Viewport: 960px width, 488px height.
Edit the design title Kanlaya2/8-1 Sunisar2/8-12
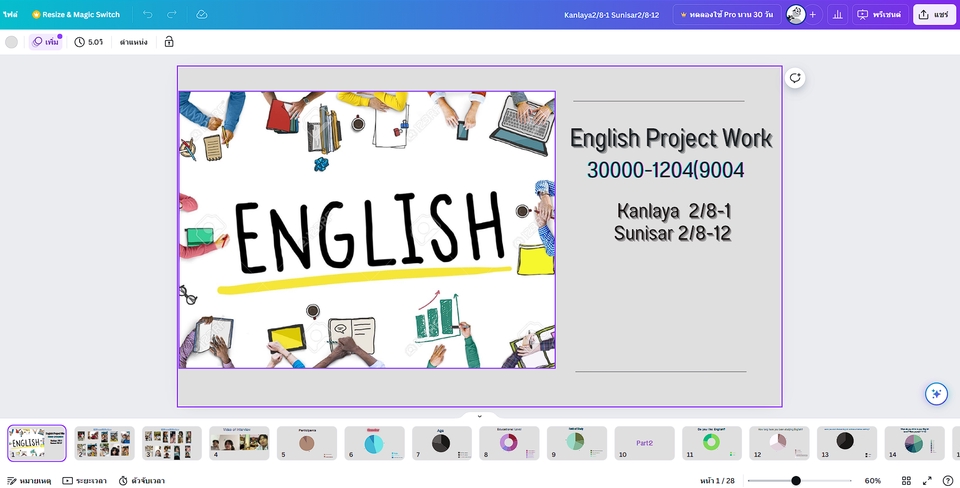[611, 15]
